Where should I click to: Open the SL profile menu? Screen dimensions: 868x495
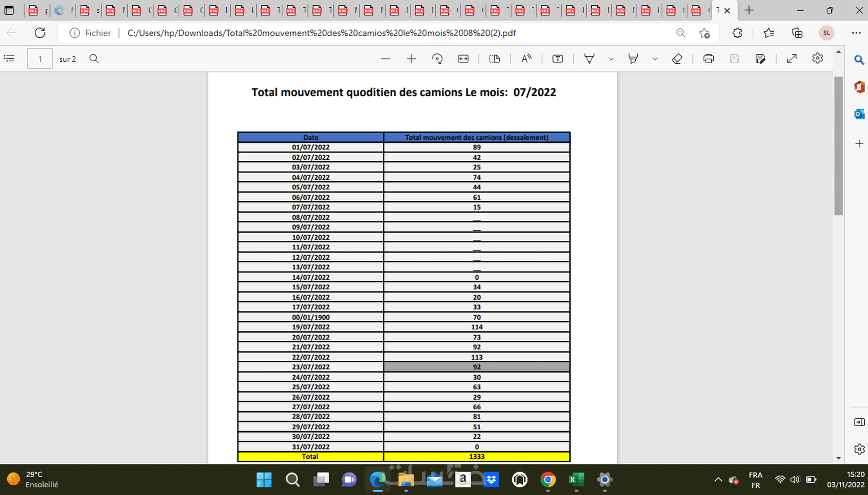coord(827,33)
